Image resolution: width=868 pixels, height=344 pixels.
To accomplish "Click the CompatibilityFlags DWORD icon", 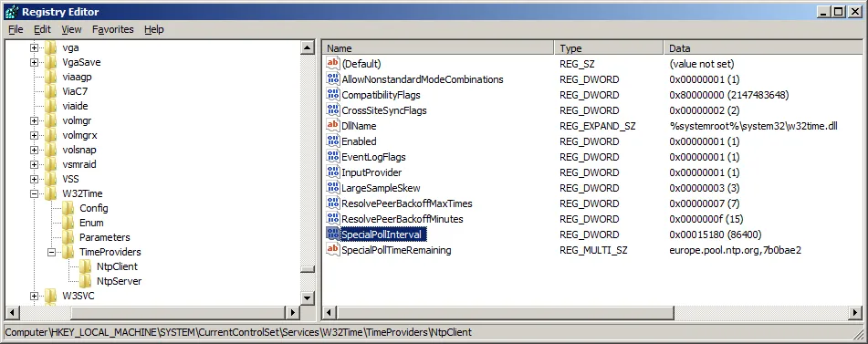I will [333, 95].
